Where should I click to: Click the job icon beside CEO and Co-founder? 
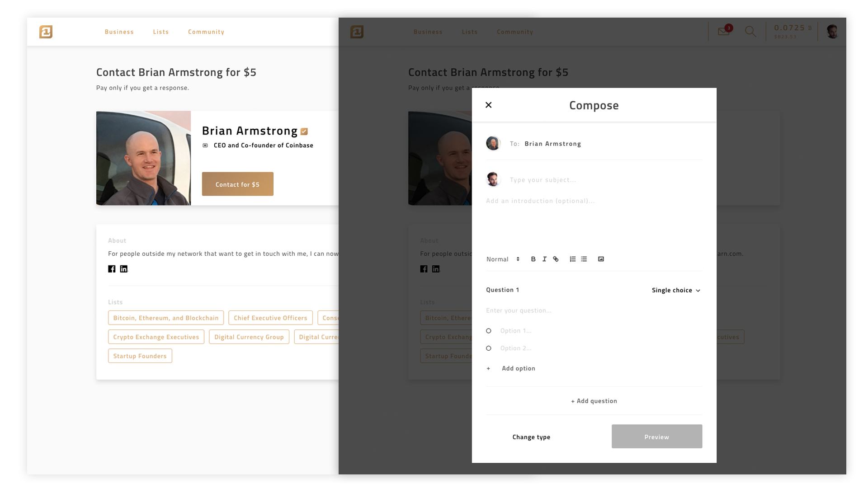[x=205, y=145]
